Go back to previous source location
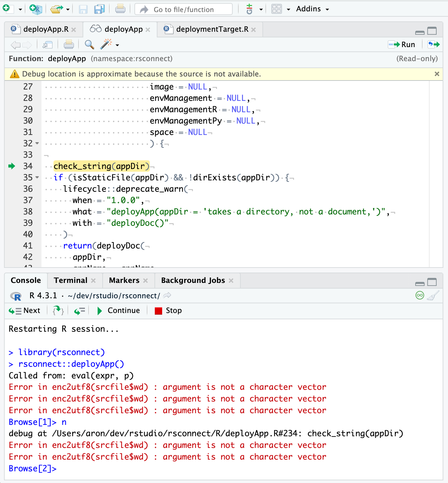This screenshot has height=483, width=448. pos(15,45)
